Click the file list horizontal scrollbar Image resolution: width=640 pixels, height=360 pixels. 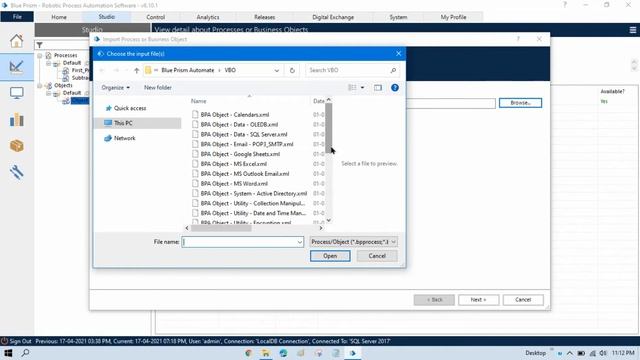tap(221, 228)
